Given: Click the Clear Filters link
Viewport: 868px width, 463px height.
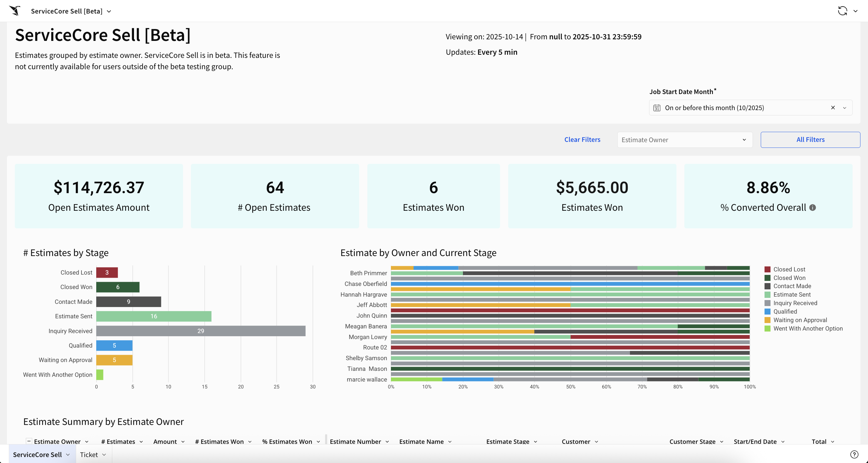Looking at the screenshot, I should pyautogui.click(x=582, y=140).
